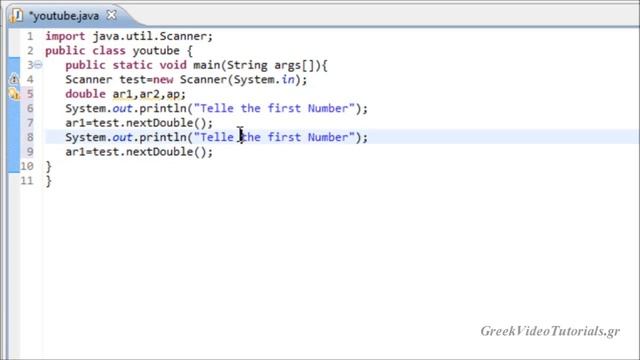Click "ar1=test.nextDouble();" on line 9

coord(139,152)
